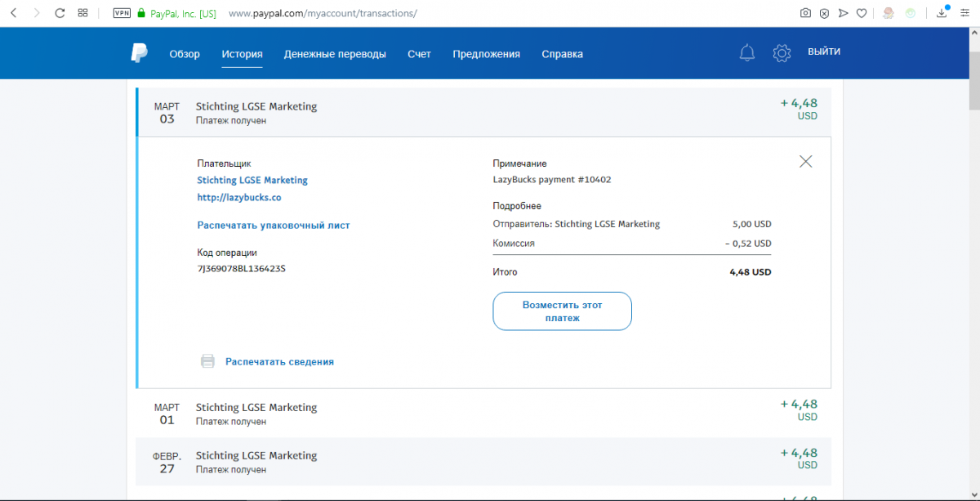This screenshot has width=980, height=501.
Task: Open notifications bell icon
Action: pyautogui.click(x=746, y=53)
